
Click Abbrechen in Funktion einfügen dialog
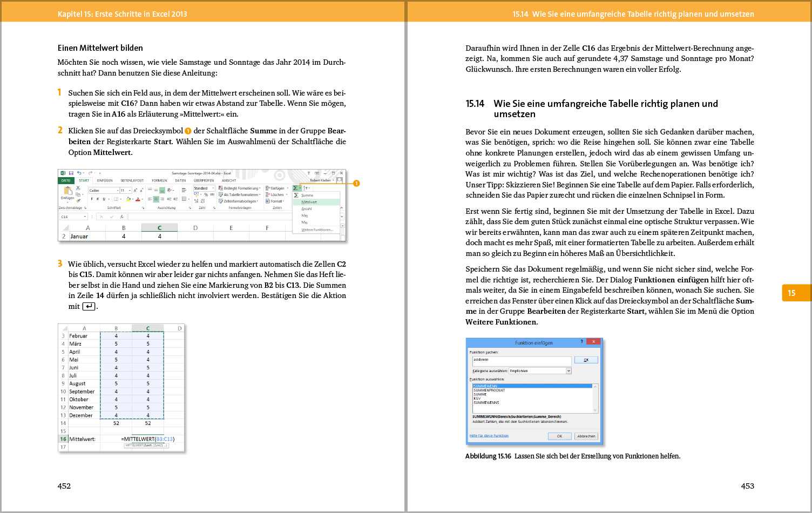point(586,436)
